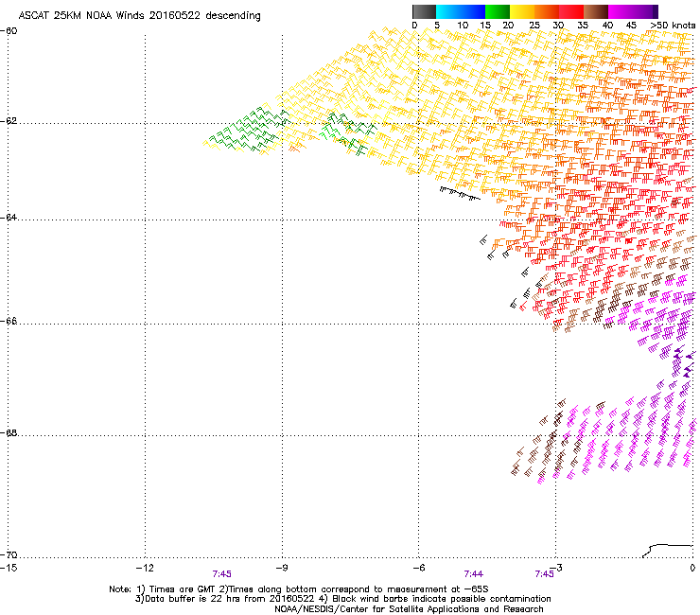Click the latitude label '-68'
700x615 pixels.
9,432
